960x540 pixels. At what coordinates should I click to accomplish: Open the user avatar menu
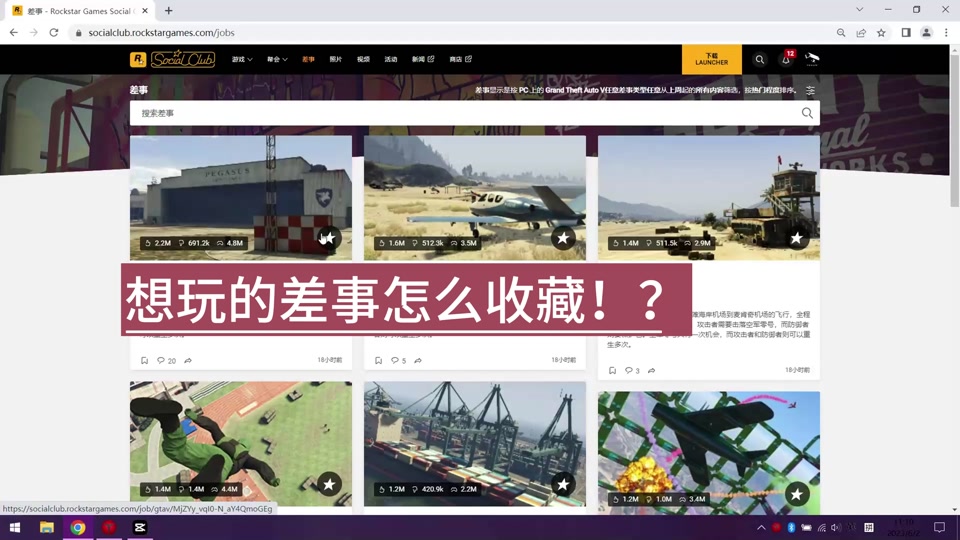[x=812, y=59]
